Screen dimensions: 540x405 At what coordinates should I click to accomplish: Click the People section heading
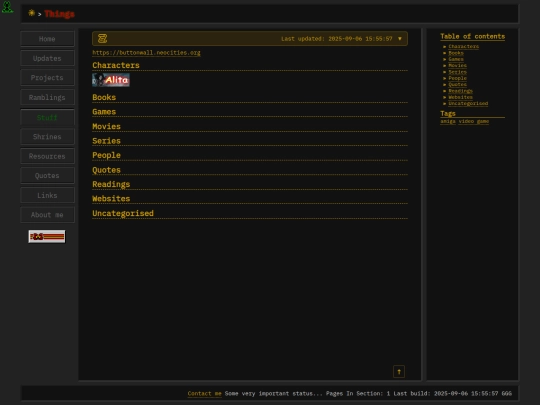tap(106, 155)
